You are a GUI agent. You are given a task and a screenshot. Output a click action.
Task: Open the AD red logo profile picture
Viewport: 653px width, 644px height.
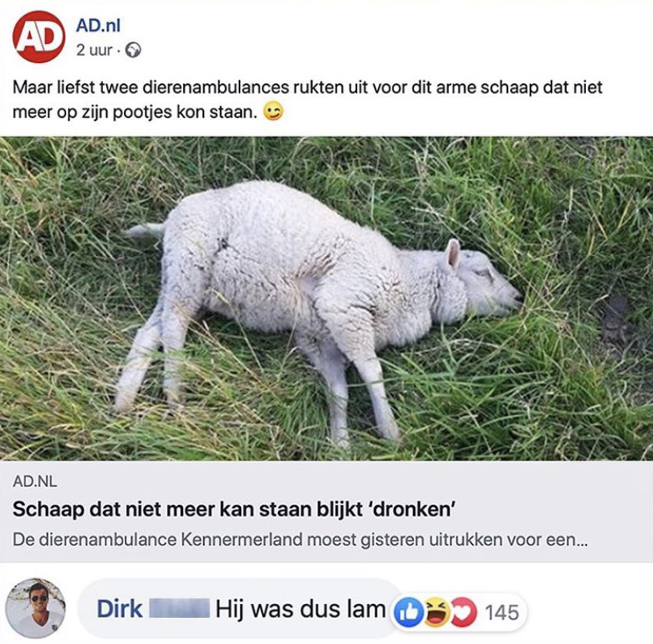39,37
